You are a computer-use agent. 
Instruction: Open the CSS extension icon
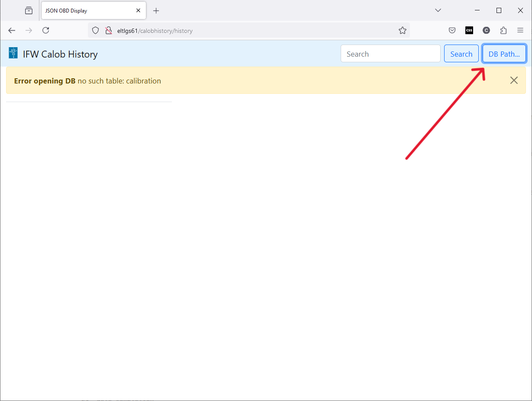point(469,30)
